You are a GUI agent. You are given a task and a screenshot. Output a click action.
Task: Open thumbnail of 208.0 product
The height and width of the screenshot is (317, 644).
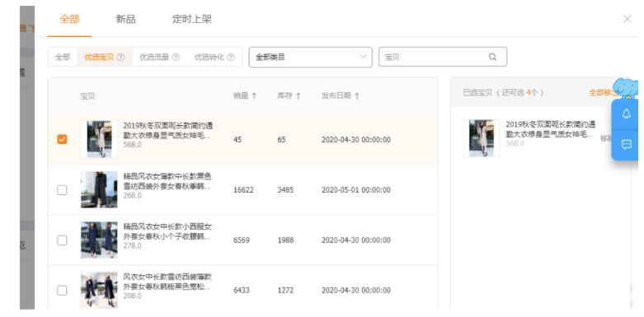(x=99, y=290)
